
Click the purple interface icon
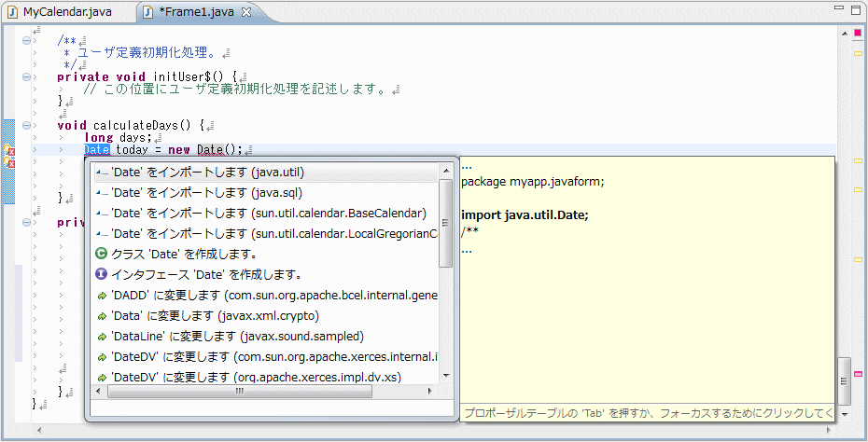(x=101, y=274)
